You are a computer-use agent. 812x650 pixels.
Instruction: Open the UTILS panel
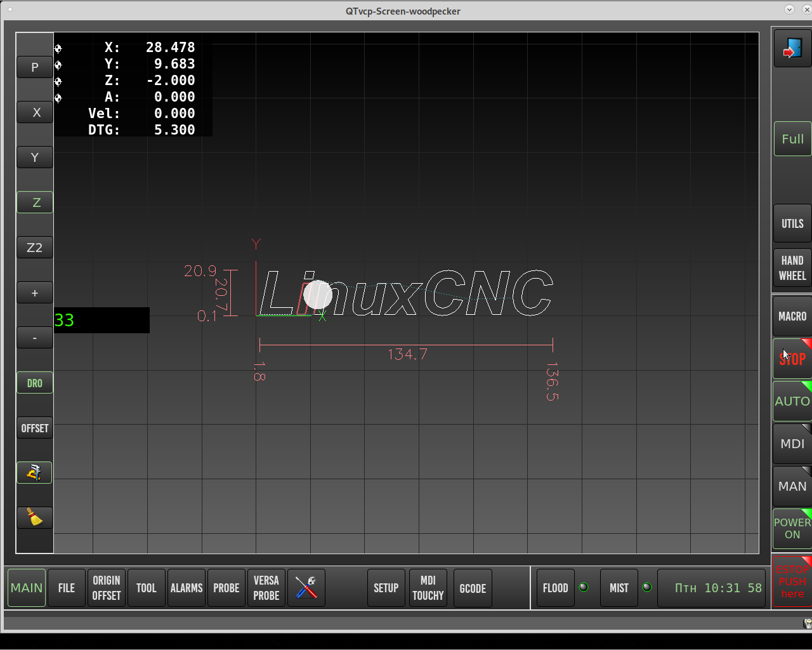tap(792, 223)
